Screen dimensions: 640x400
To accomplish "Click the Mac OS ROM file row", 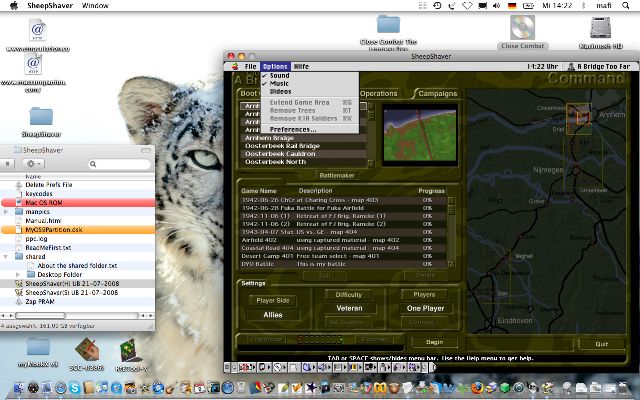I will [x=78, y=202].
